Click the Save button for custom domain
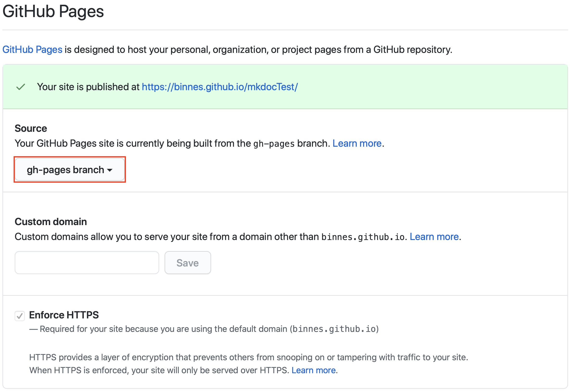This screenshot has height=392, width=570. click(x=188, y=263)
